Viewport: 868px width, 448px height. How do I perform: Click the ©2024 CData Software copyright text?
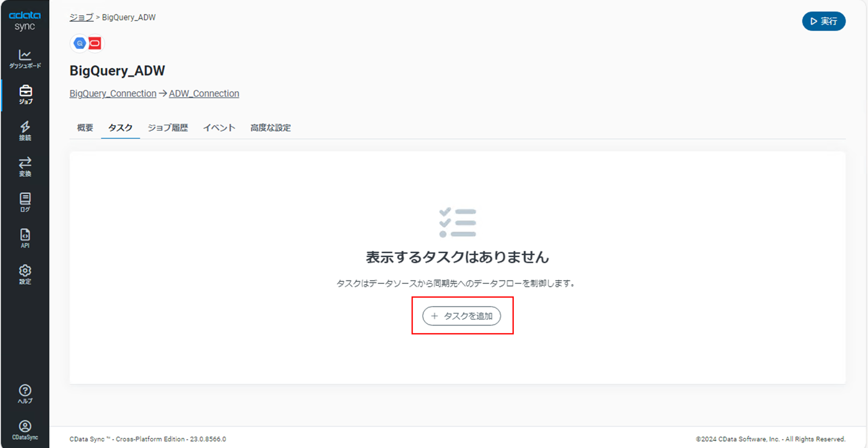(771, 439)
